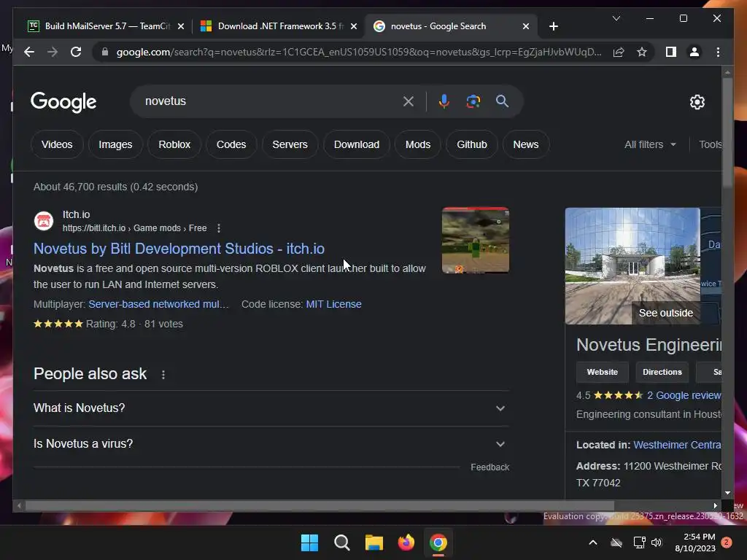Open Chrome profile menu
The width and height of the screenshot is (747, 560).
click(x=694, y=52)
